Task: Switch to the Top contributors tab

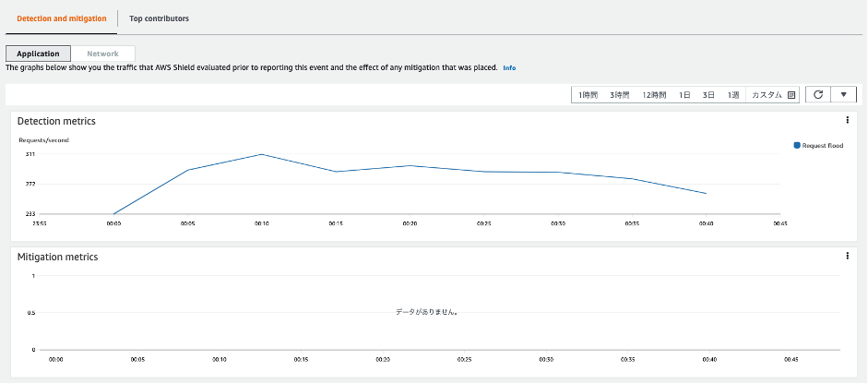Action: click(x=160, y=18)
